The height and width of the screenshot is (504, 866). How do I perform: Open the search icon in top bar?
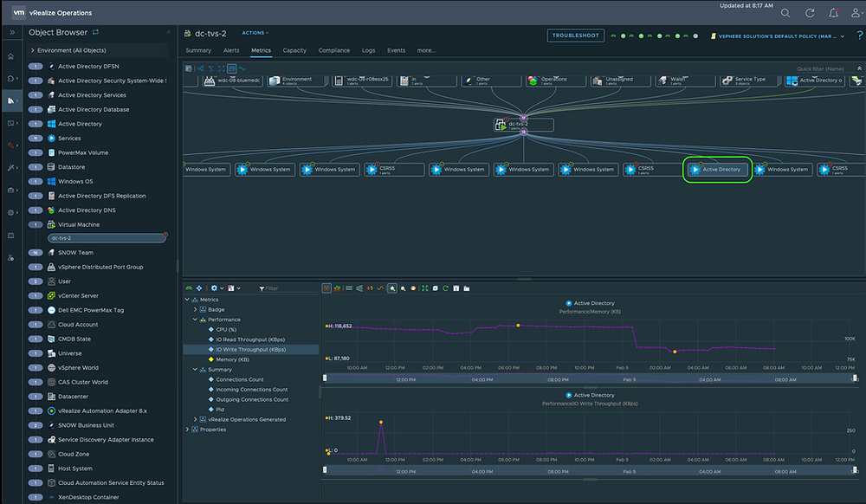pos(785,13)
